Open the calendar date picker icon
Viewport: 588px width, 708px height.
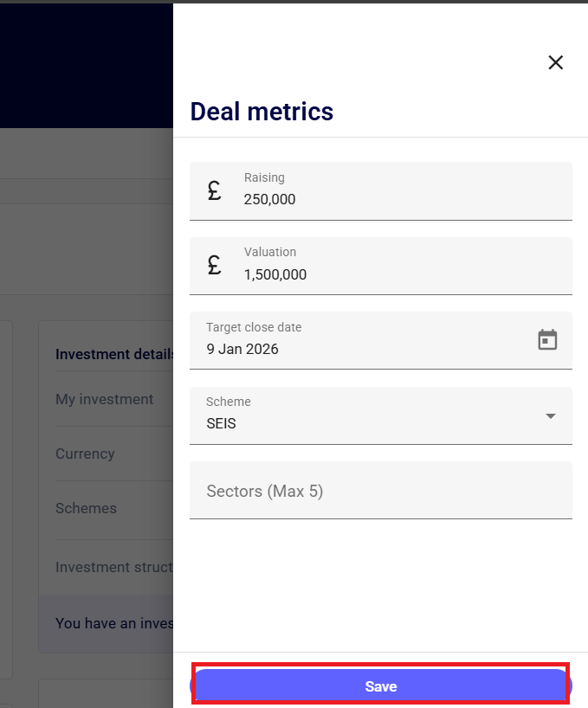coord(547,339)
